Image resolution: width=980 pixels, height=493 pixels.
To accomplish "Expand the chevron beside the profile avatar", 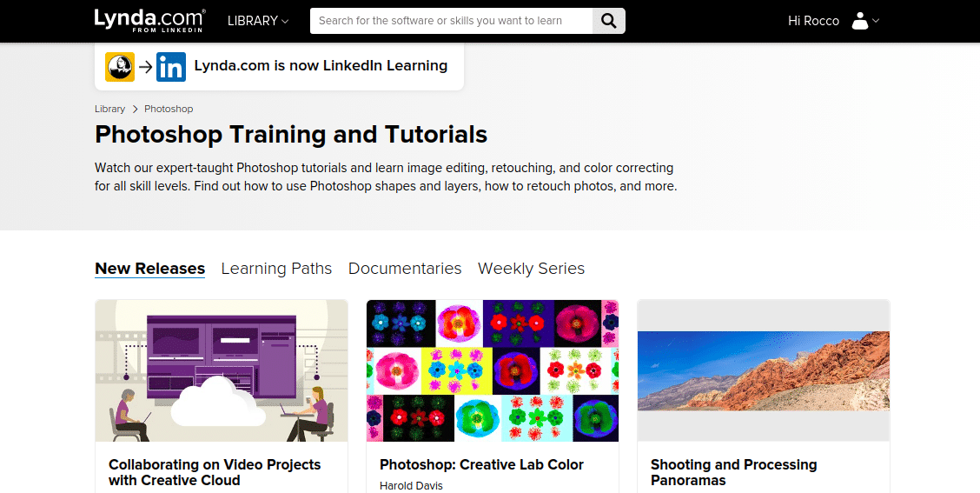I will [876, 21].
